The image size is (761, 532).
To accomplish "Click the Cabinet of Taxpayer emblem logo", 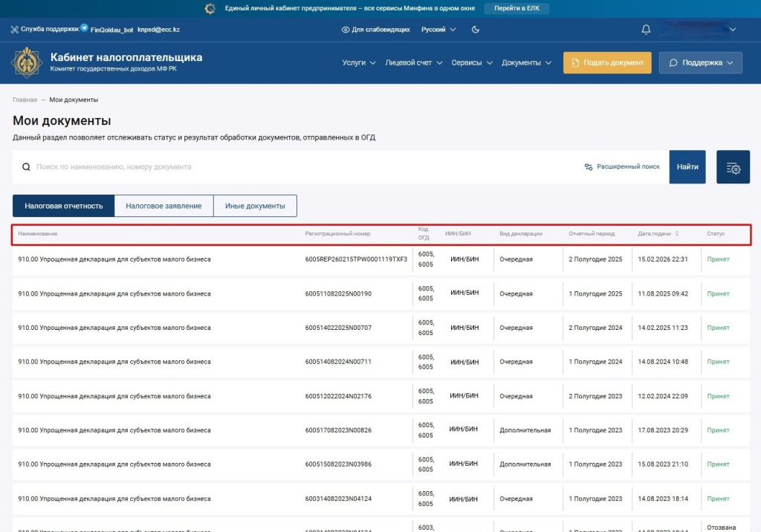I will point(26,62).
